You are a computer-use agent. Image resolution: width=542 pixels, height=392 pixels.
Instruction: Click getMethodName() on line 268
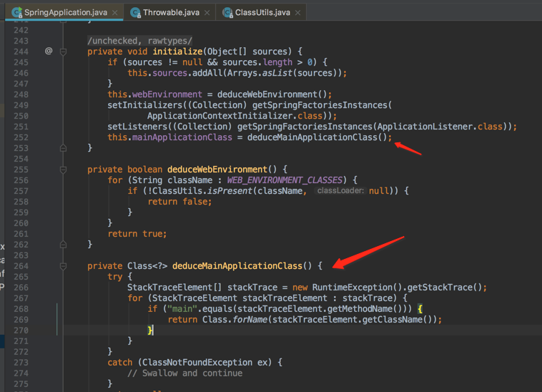point(365,309)
